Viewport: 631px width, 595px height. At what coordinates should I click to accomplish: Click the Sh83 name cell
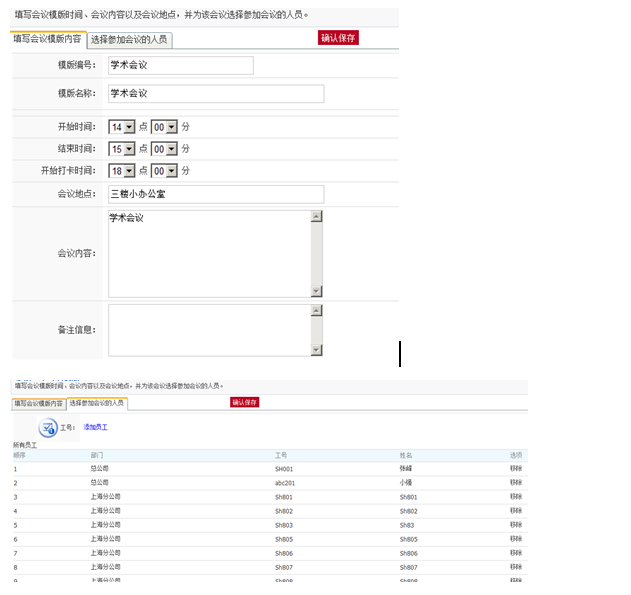pyautogui.click(x=407, y=525)
